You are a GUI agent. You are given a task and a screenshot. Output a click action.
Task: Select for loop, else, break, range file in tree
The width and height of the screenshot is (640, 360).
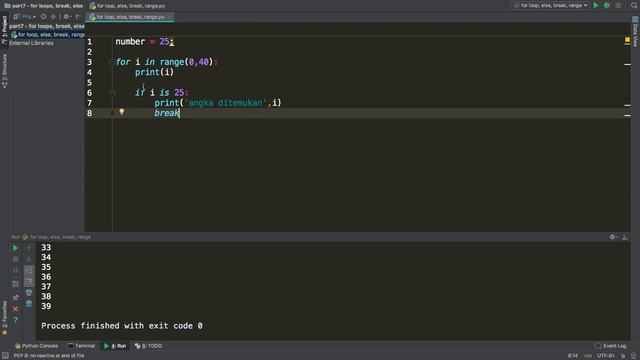(x=48, y=35)
